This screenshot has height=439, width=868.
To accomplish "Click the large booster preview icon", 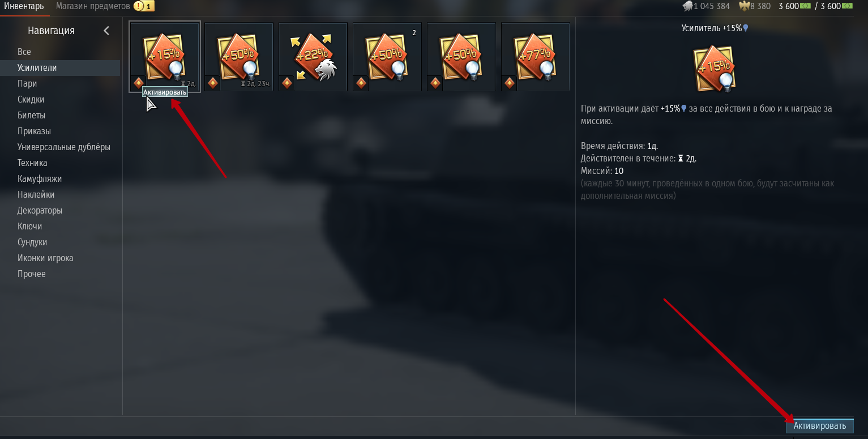I will click(x=715, y=69).
